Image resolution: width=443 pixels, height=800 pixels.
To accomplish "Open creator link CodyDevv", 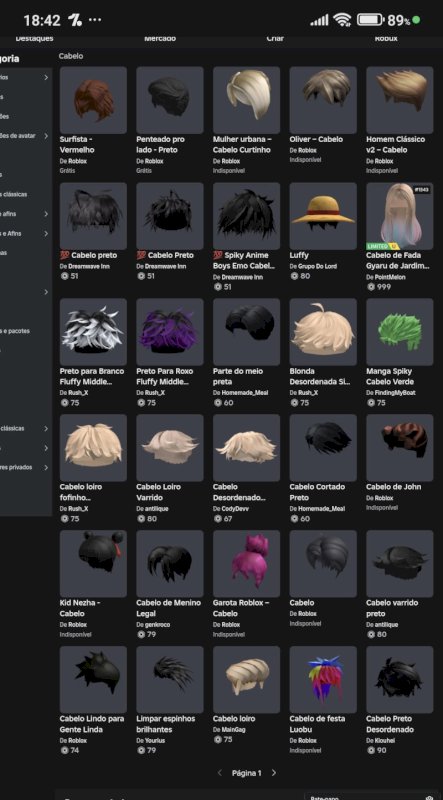I will coord(235,509).
